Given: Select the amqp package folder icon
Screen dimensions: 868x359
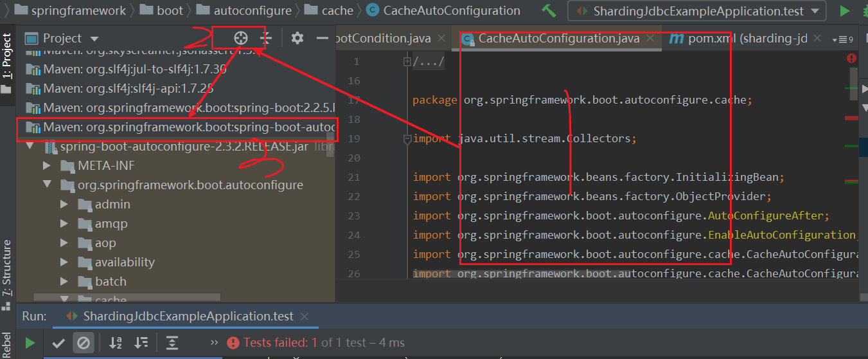Looking at the screenshot, I should 85,224.
